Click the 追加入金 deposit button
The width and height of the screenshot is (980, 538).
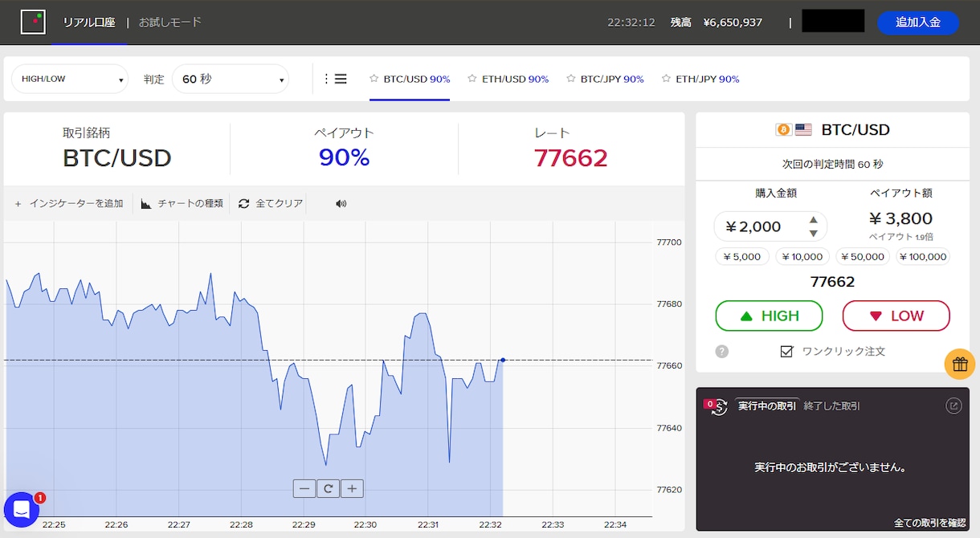[x=917, y=22]
